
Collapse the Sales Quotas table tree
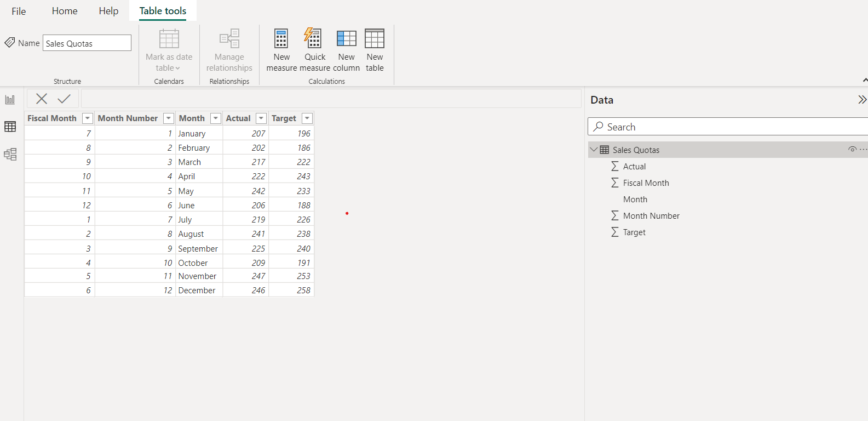[594, 149]
